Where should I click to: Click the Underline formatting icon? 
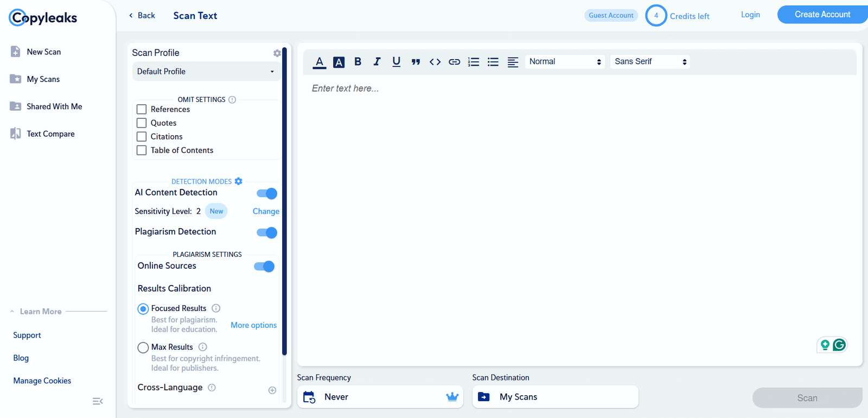396,62
